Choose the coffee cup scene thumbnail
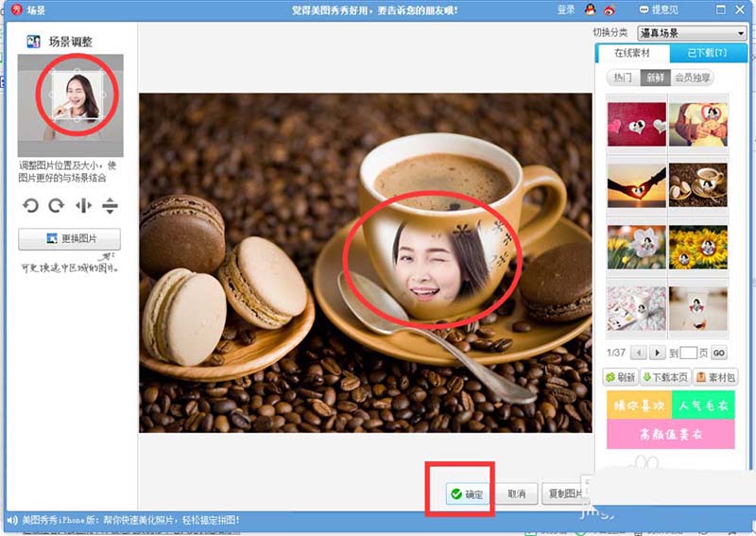Image resolution: width=756 pixels, height=536 pixels. (698, 185)
